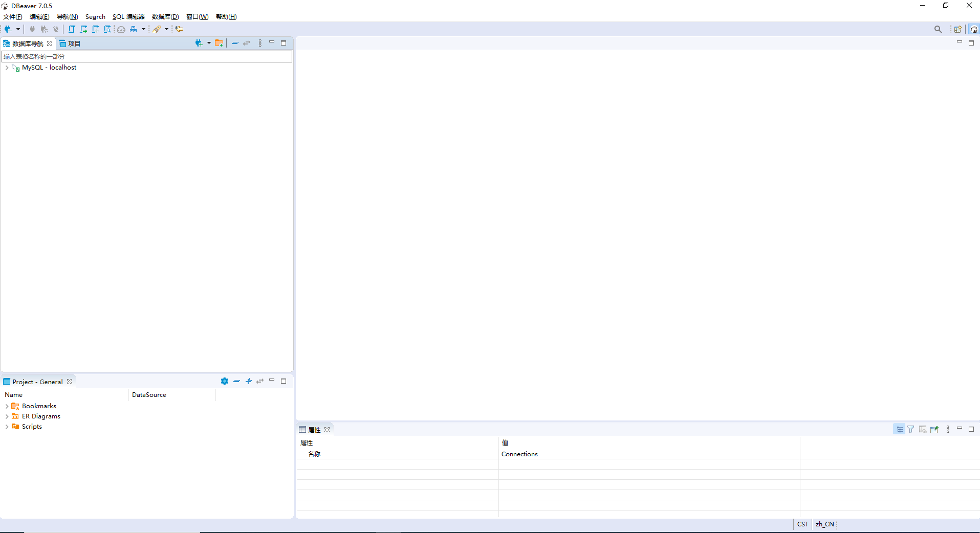This screenshot has height=533, width=980.
Task: Collapse all nodes in database navigator
Action: [235, 43]
